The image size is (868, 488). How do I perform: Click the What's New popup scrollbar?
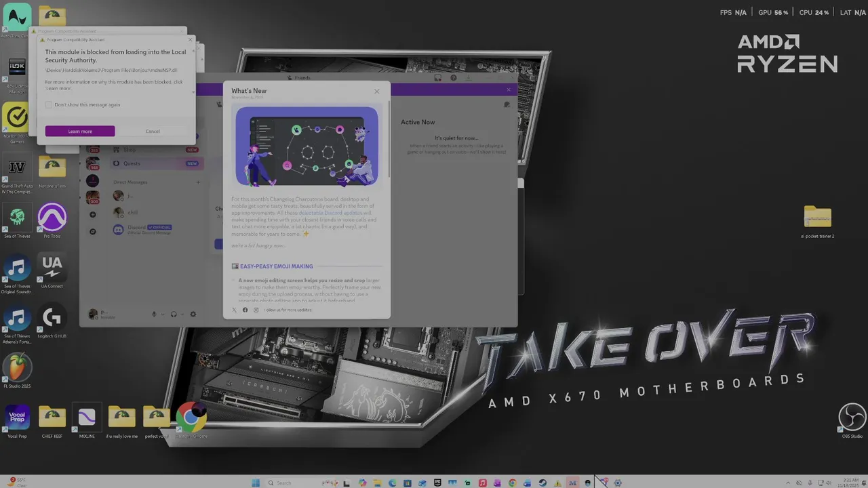click(389, 139)
